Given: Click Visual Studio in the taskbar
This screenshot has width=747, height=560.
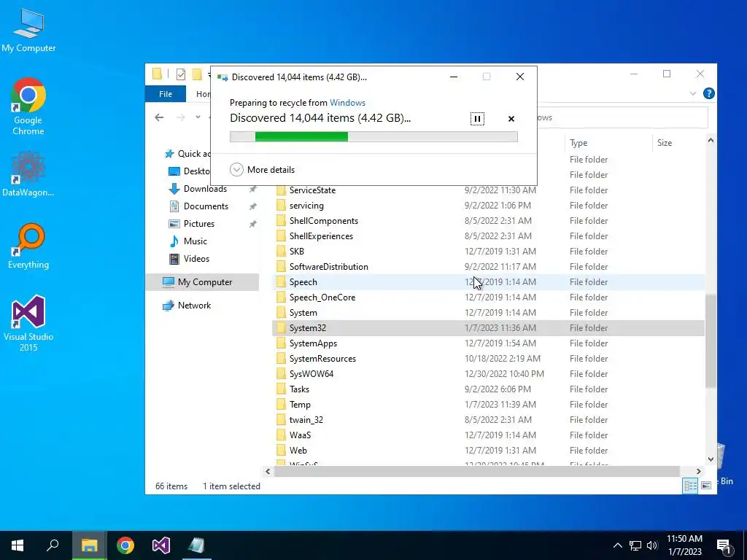Looking at the screenshot, I should [x=161, y=545].
